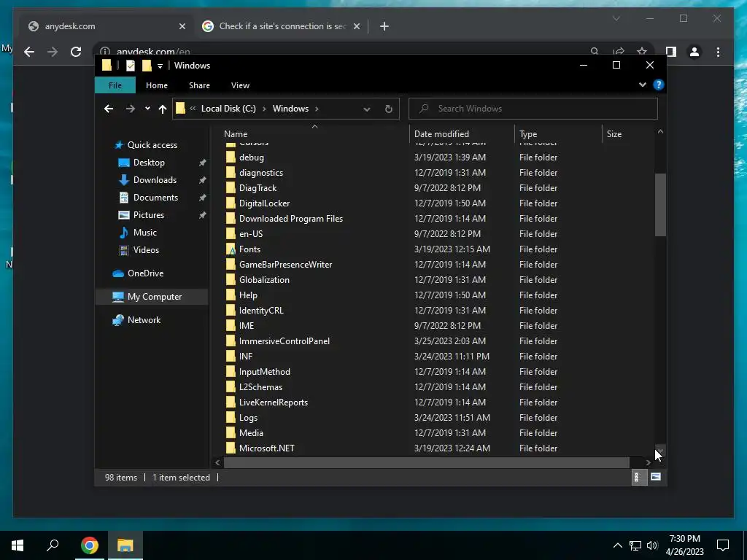The image size is (747, 560).
Task: Go back in File Explorer
Action: coord(109,109)
